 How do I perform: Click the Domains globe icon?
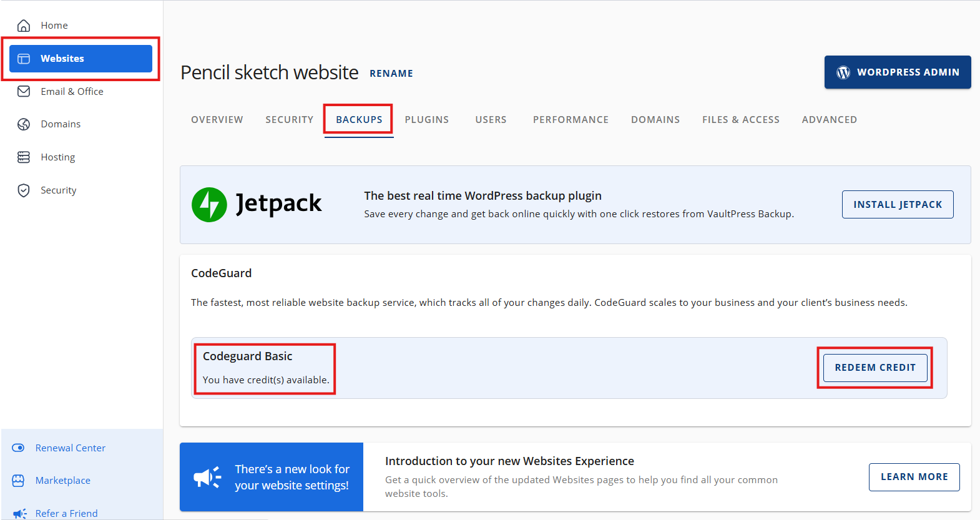(24, 124)
